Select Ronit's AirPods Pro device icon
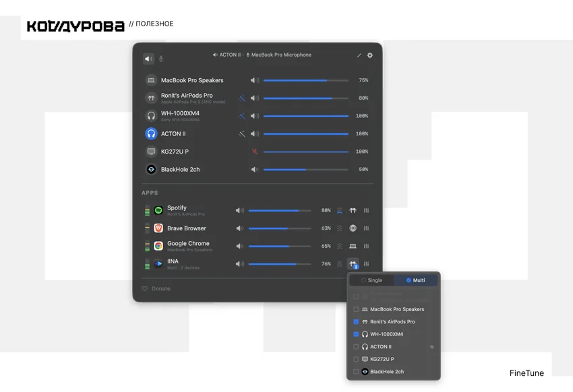The width and height of the screenshot is (573, 392). coord(151,98)
